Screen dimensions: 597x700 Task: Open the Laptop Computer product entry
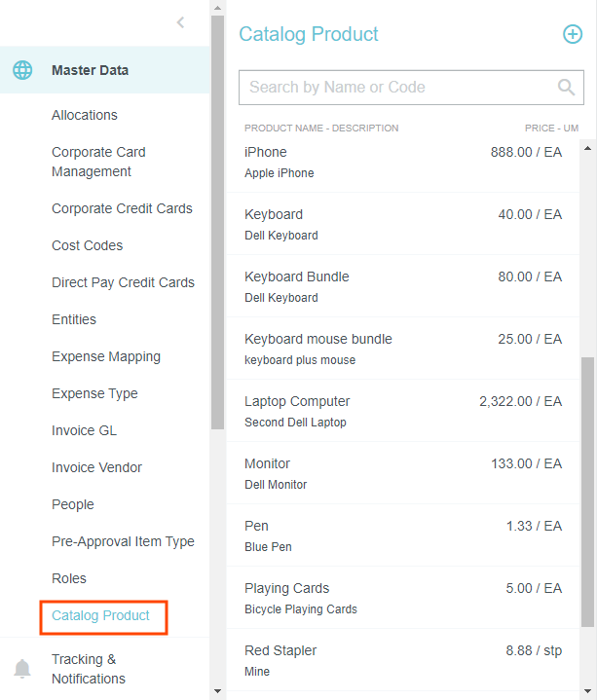pos(403,411)
